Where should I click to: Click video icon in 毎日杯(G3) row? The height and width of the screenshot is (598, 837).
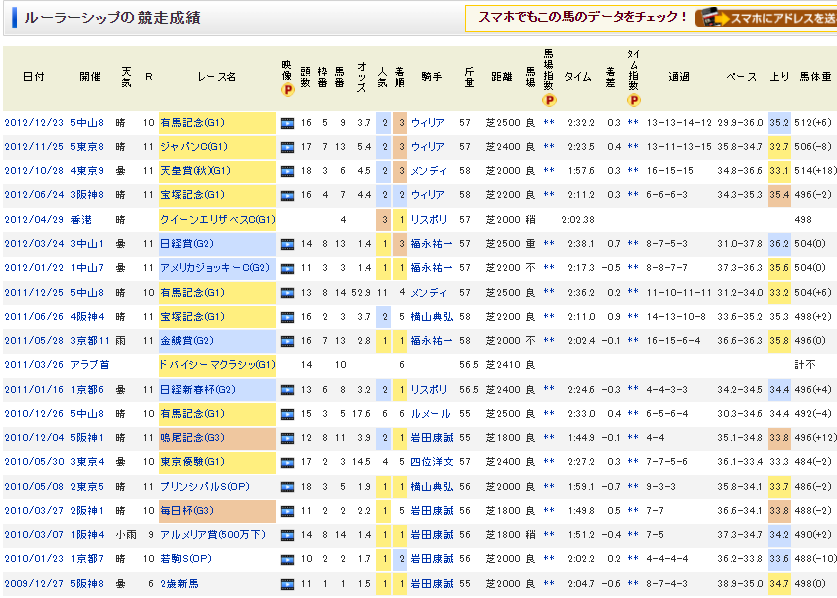pyautogui.click(x=288, y=510)
